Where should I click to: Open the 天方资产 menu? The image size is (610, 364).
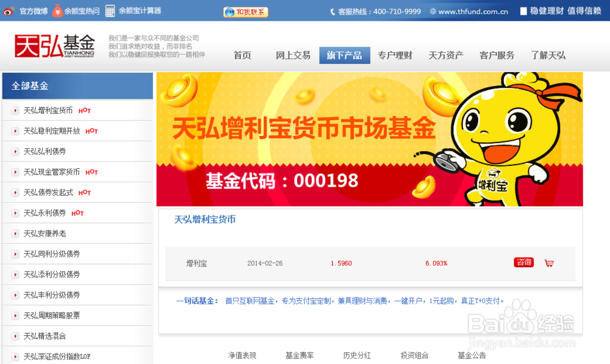point(446,55)
